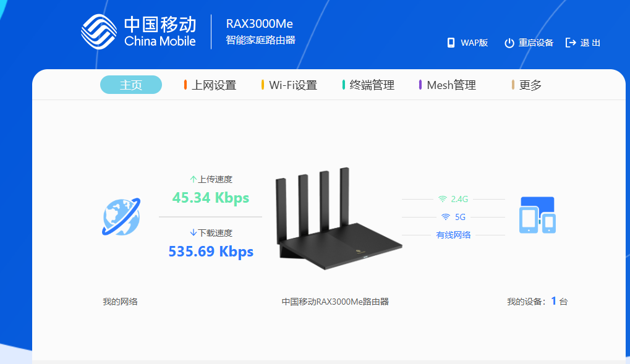The height and width of the screenshot is (364, 630).
Task: Click the upload speed arrow icon
Action: tap(194, 179)
